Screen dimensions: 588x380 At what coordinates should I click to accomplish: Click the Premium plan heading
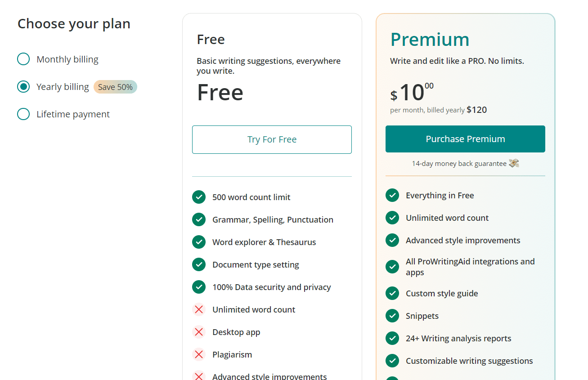pos(430,40)
